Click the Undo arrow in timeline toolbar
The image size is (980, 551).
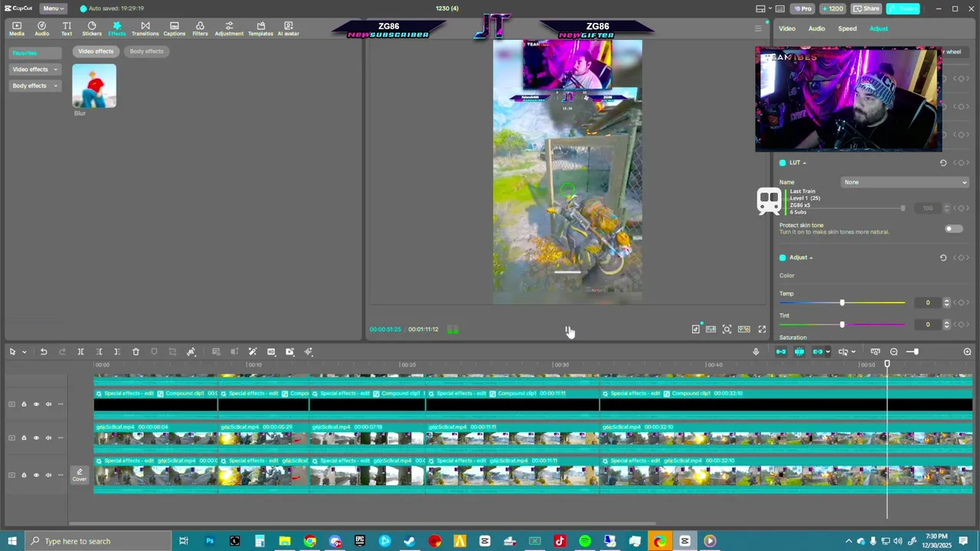click(x=44, y=352)
